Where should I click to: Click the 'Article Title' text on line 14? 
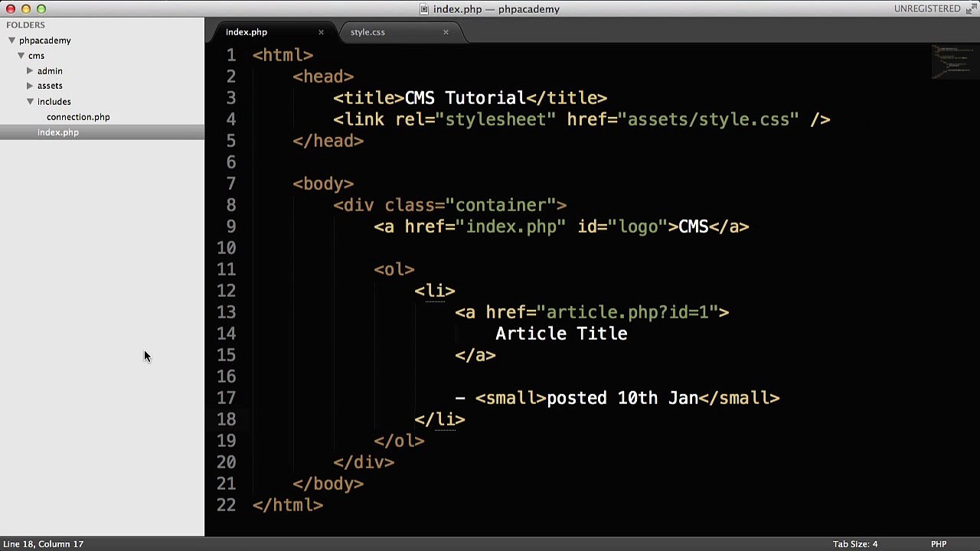pos(561,334)
